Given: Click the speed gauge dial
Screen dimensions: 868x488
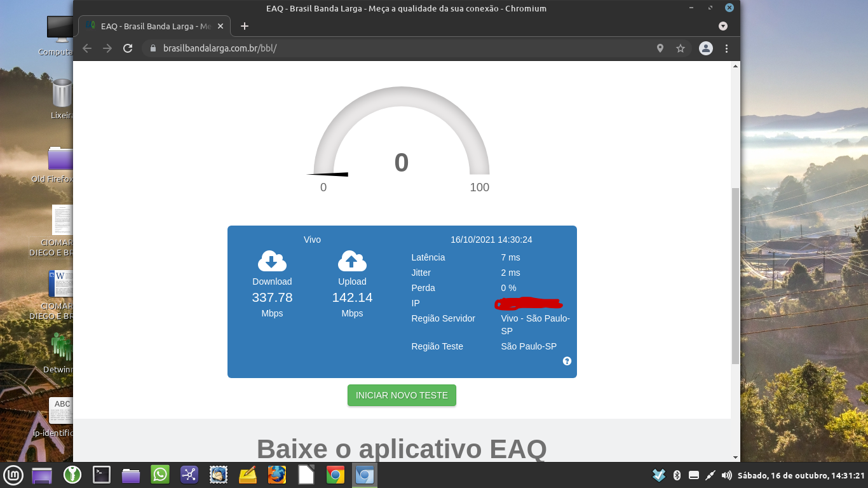Looking at the screenshot, I should pos(402,132).
